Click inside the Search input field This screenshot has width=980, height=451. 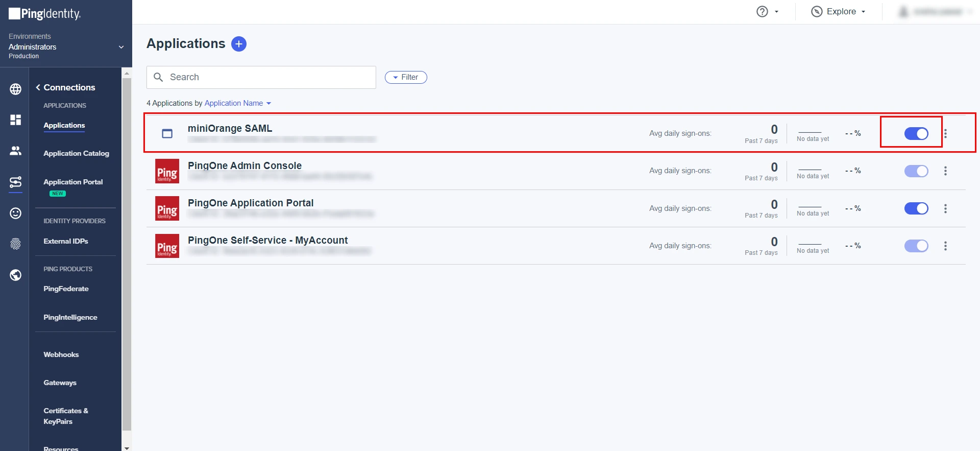[x=261, y=77]
